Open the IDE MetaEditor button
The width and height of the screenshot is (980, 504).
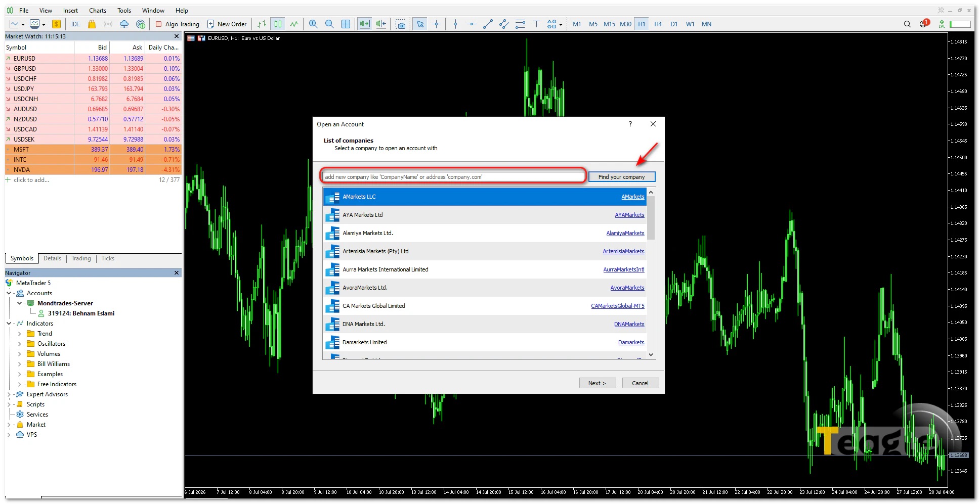pyautogui.click(x=75, y=24)
